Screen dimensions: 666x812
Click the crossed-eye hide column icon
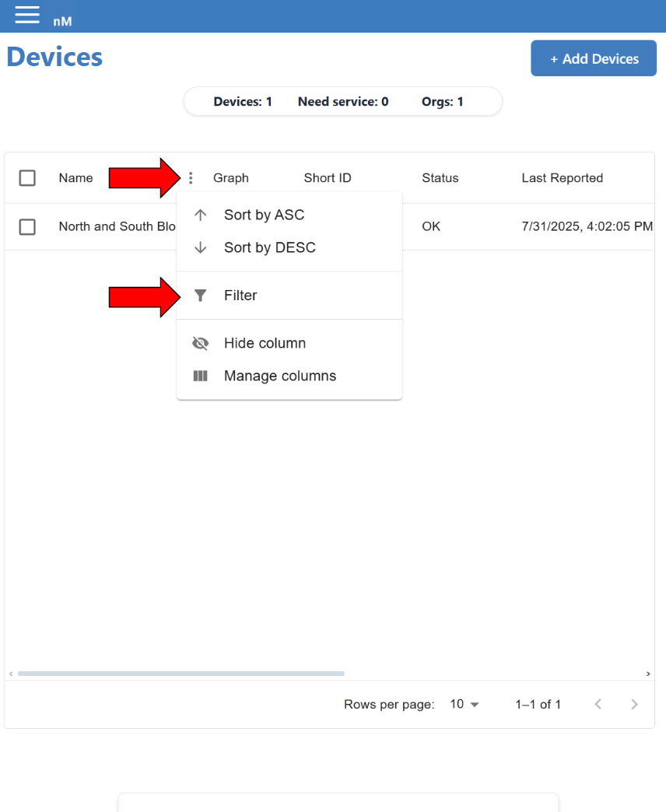click(201, 343)
